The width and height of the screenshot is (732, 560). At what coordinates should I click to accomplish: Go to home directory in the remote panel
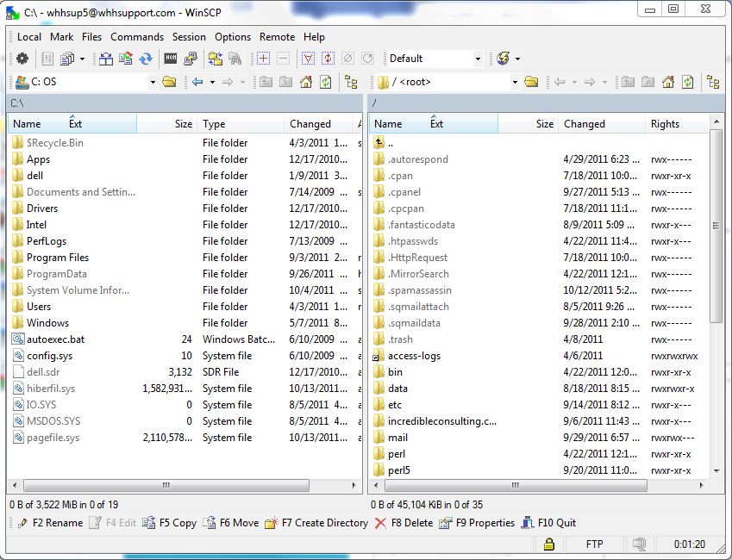(668, 82)
